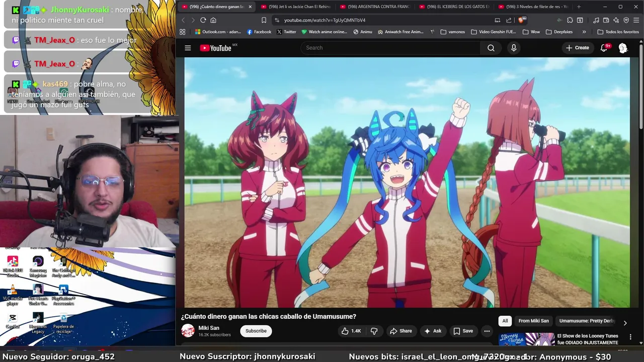Screen dimensions: 644x362
Task: Open the VLC media player desktop icon
Action: tap(13, 295)
